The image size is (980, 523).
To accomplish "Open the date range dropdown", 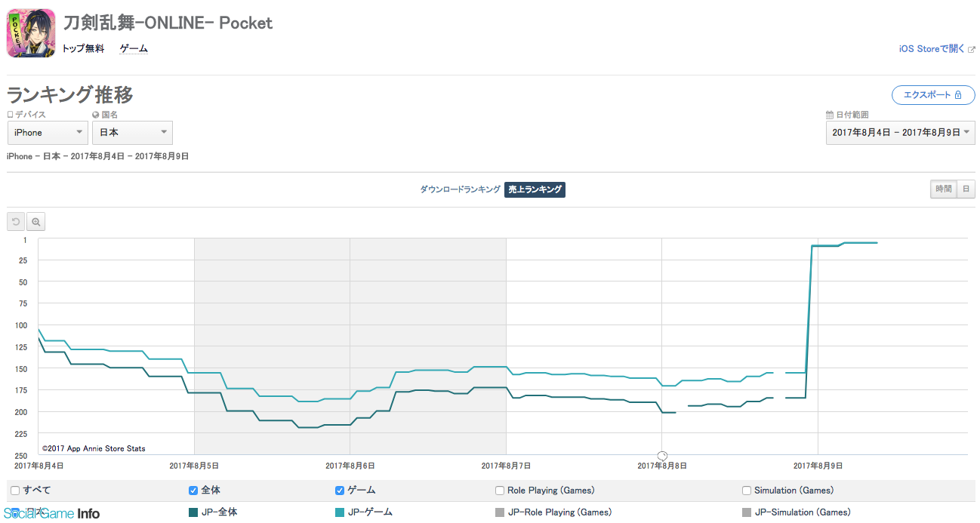I will coord(900,133).
